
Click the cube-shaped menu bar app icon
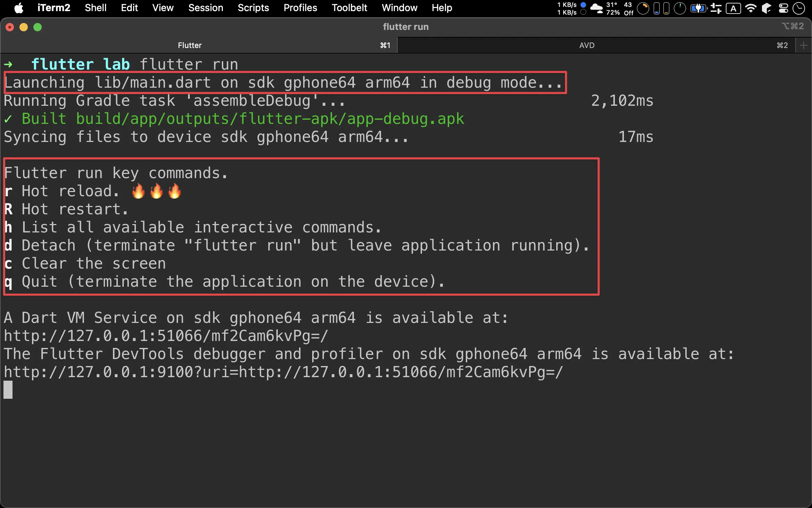(x=766, y=8)
